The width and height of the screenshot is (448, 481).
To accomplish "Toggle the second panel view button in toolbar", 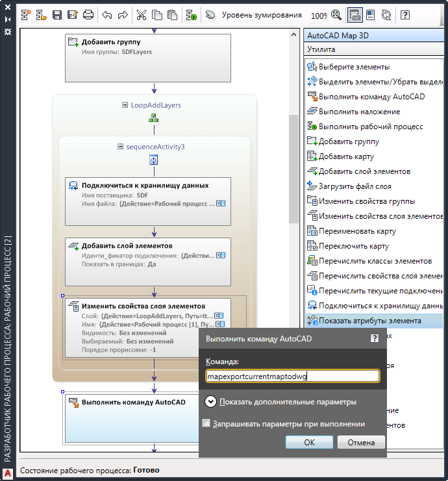I will coord(371,15).
